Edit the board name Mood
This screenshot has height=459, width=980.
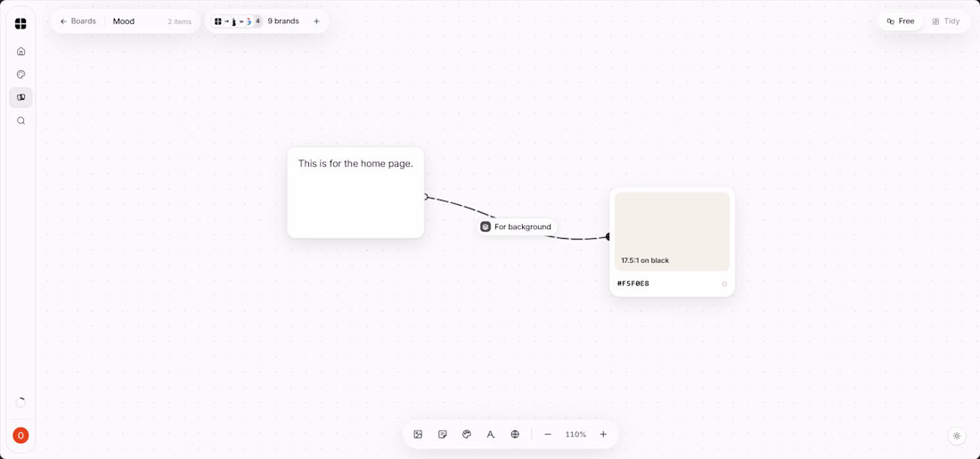coord(124,21)
